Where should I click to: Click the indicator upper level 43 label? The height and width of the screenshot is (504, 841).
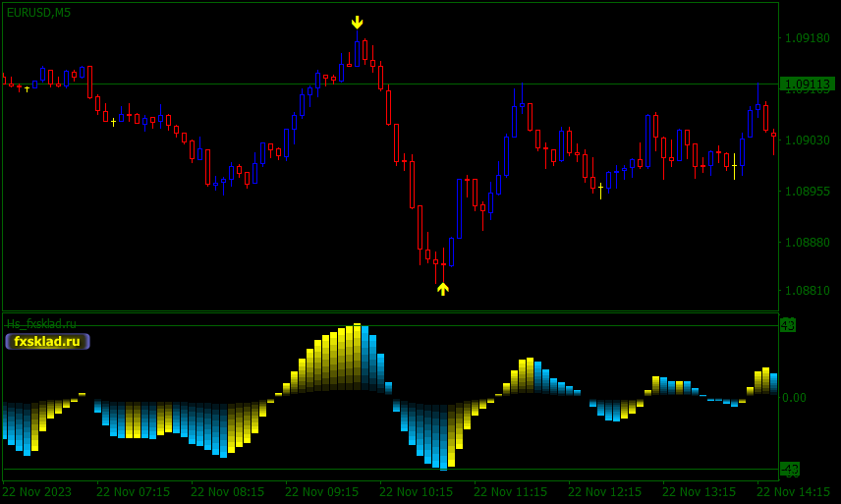(788, 325)
